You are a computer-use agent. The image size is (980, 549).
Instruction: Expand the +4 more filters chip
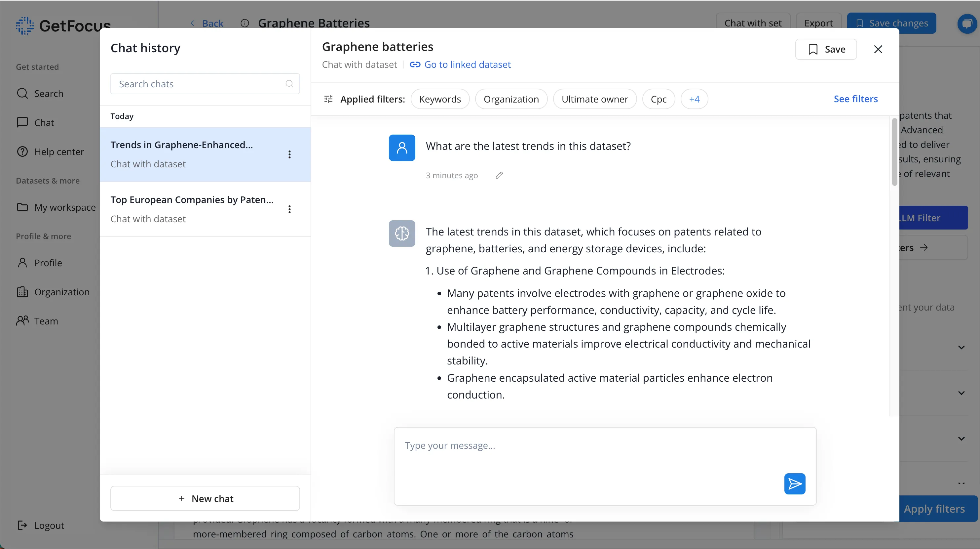click(x=694, y=99)
